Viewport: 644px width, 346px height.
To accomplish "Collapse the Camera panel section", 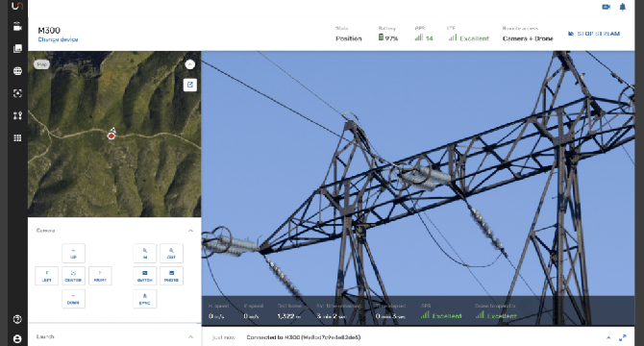I will pyautogui.click(x=190, y=231).
